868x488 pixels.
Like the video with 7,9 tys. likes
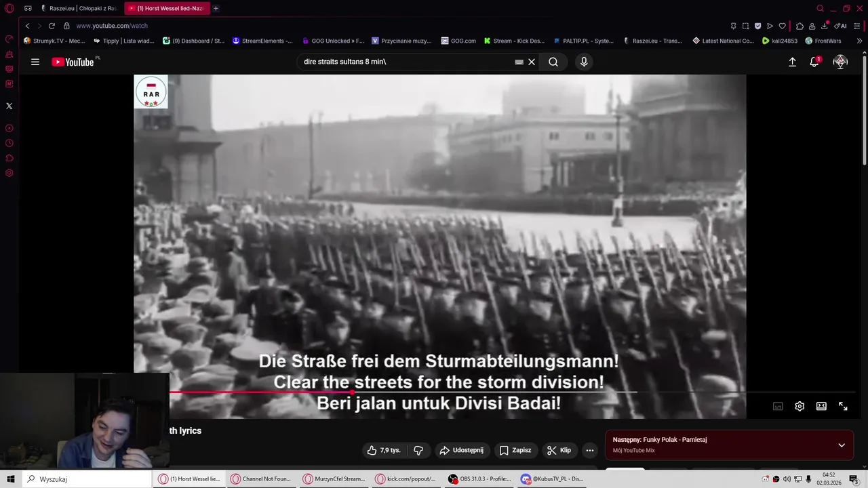(x=384, y=450)
